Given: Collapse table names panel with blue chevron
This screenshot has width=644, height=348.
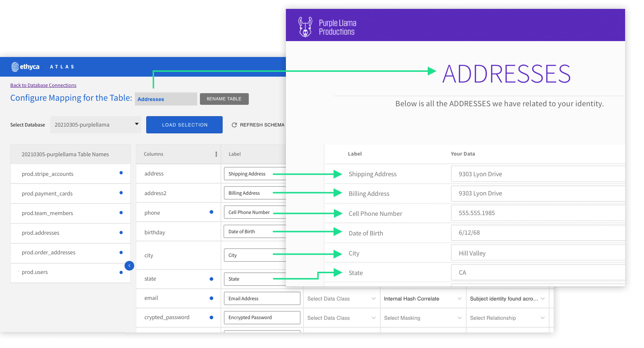Looking at the screenshot, I should coord(129,265).
